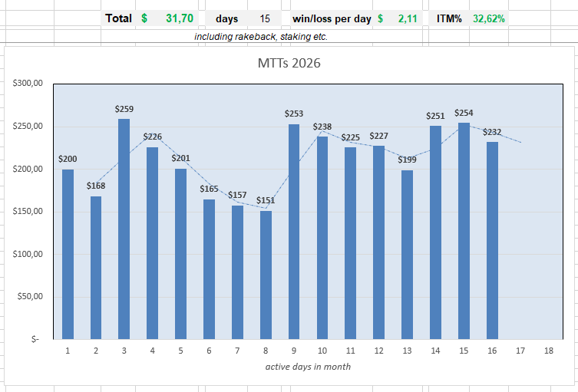
Task: Select the $165 data label on day 6
Action: (209, 189)
